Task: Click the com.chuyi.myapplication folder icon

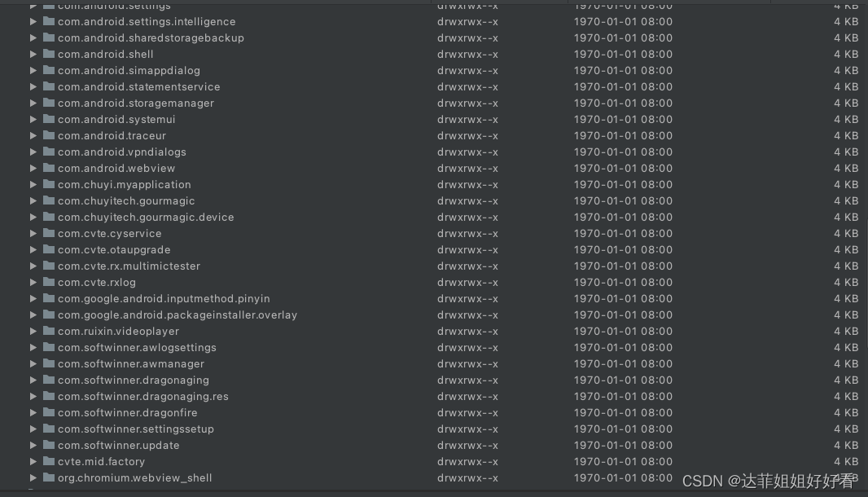Action: point(49,184)
